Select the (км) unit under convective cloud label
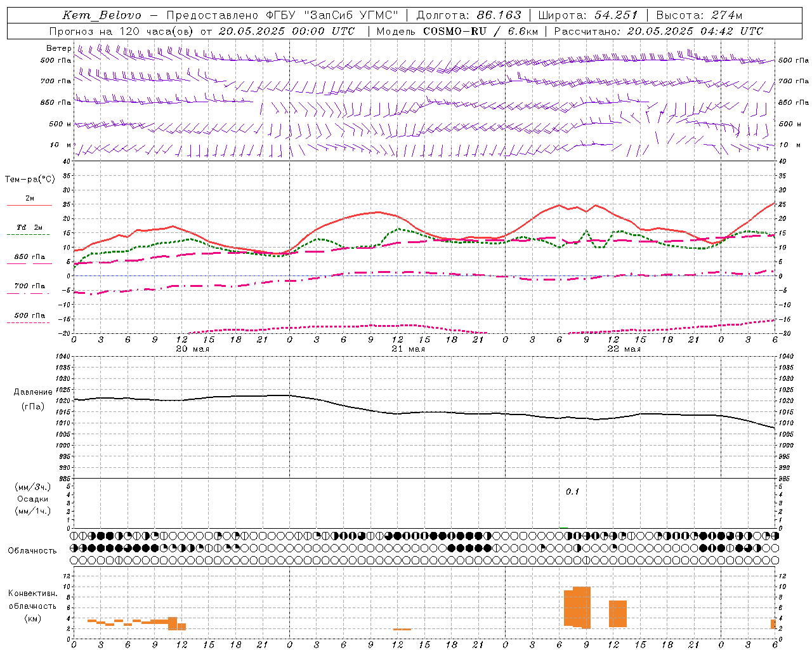Screen dimensions: 812x650 pos(32,618)
